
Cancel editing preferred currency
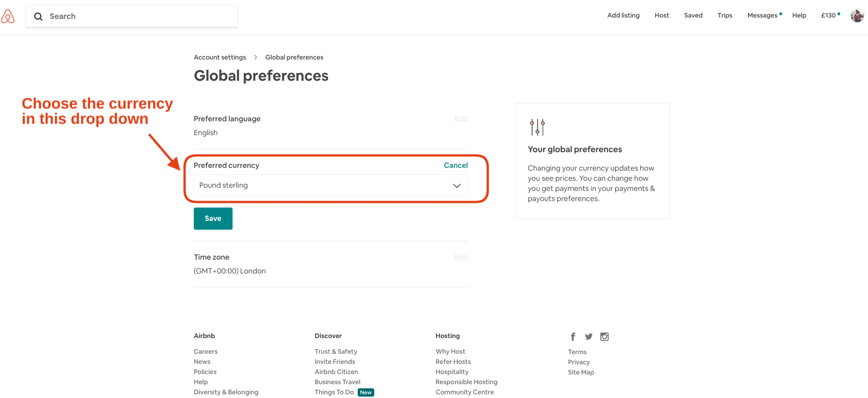(x=456, y=165)
